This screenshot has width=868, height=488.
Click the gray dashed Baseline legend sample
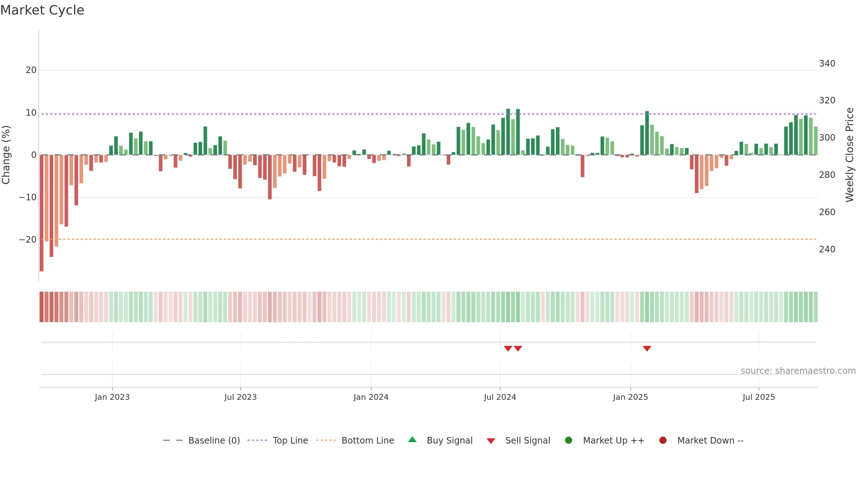(173, 440)
